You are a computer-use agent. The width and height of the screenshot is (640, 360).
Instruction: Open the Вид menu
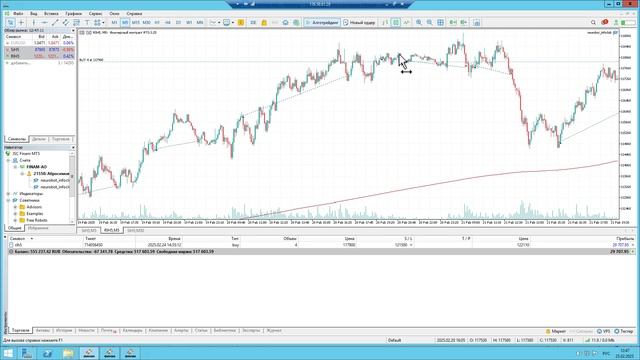[33, 13]
